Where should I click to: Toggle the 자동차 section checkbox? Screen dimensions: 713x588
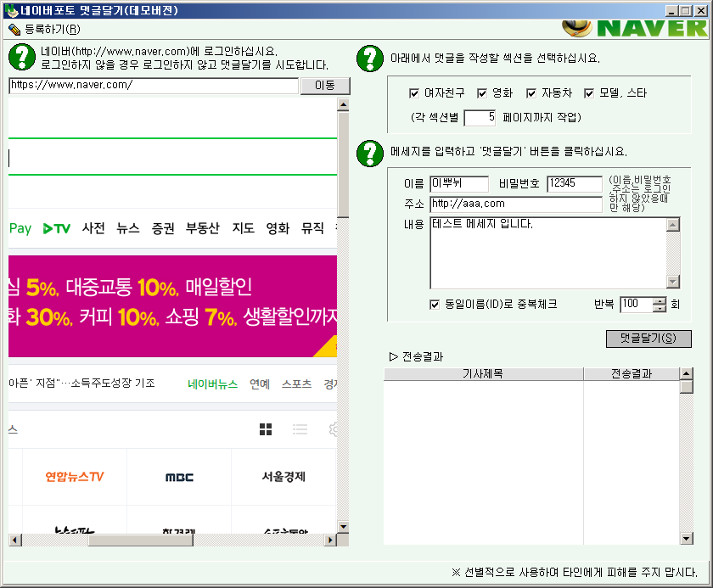coord(532,93)
